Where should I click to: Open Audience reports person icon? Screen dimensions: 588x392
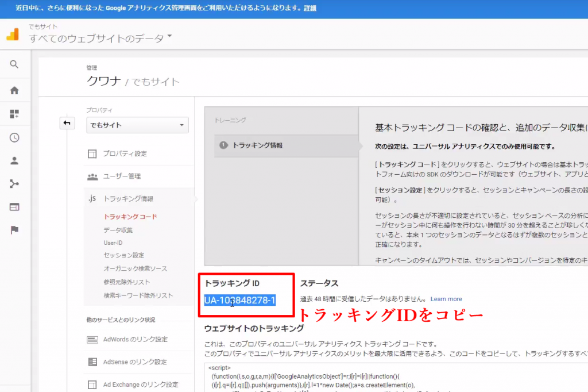click(x=14, y=161)
